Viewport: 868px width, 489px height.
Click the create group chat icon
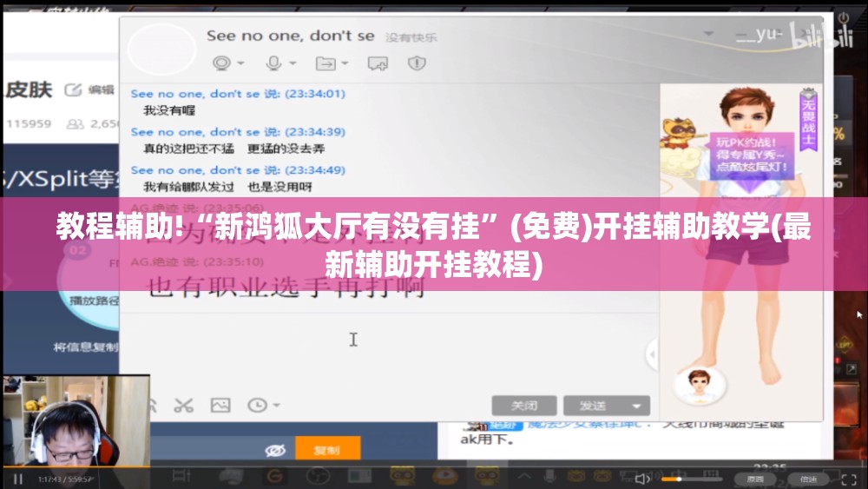coord(378,63)
